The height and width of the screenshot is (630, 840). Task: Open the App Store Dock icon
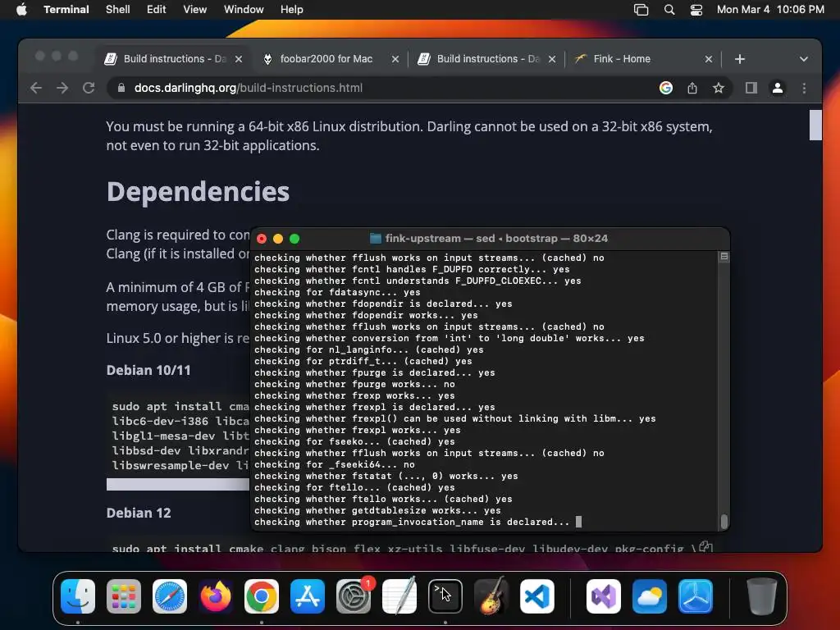(308, 596)
